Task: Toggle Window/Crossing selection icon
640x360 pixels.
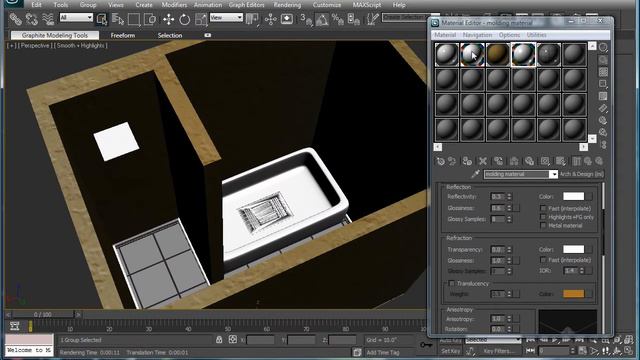Action: pos(150,19)
